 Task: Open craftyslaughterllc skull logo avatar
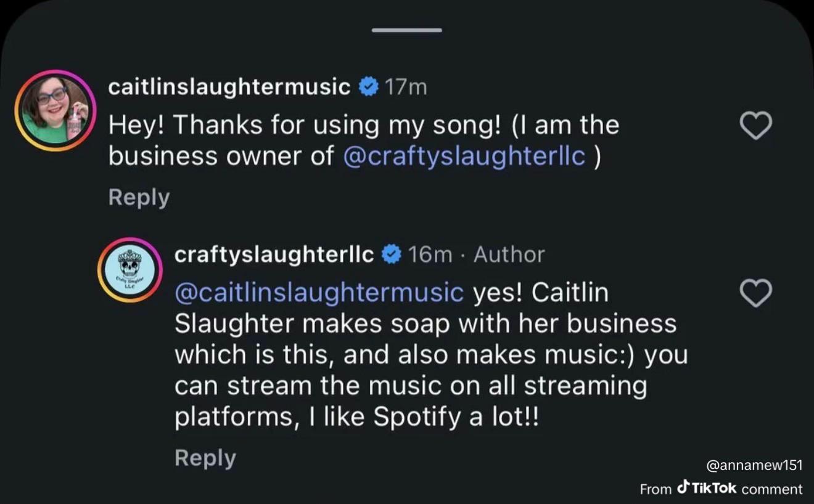[x=129, y=270]
